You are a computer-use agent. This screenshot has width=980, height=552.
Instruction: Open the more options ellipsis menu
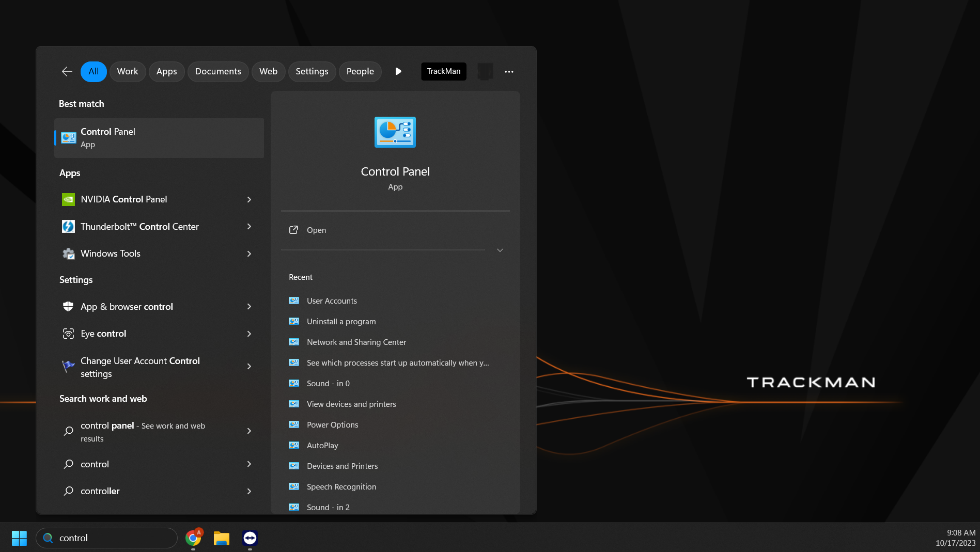(x=509, y=71)
